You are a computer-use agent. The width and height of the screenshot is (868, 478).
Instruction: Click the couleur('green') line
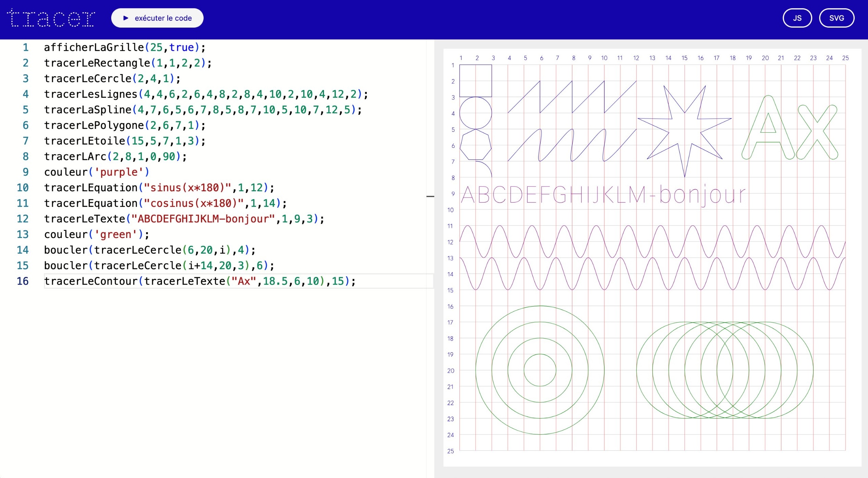[x=97, y=235]
